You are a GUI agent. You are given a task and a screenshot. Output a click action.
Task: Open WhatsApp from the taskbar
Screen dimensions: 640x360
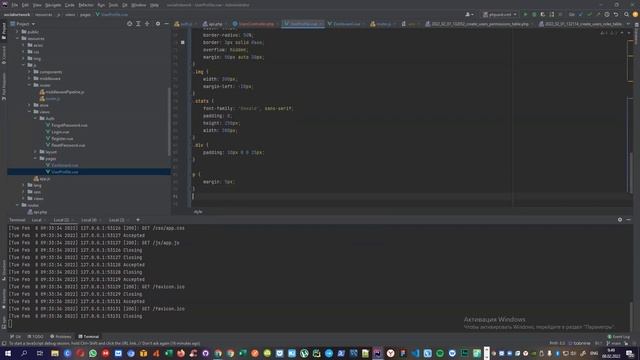93,353
